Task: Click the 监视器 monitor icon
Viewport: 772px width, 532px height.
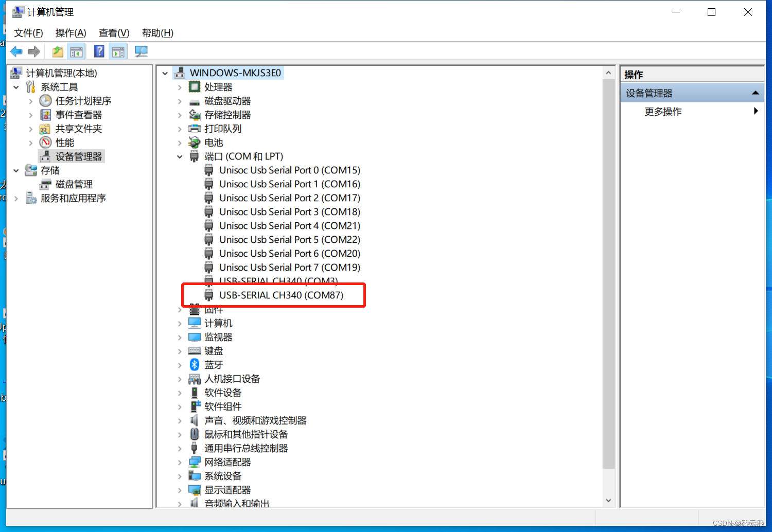Action: 195,337
